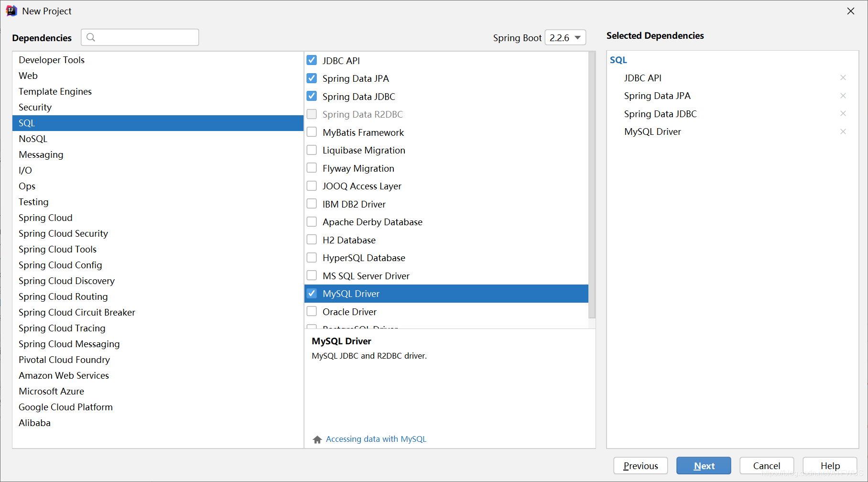Open the Spring Cloud Tracing category
The width and height of the screenshot is (868, 482).
point(158,328)
